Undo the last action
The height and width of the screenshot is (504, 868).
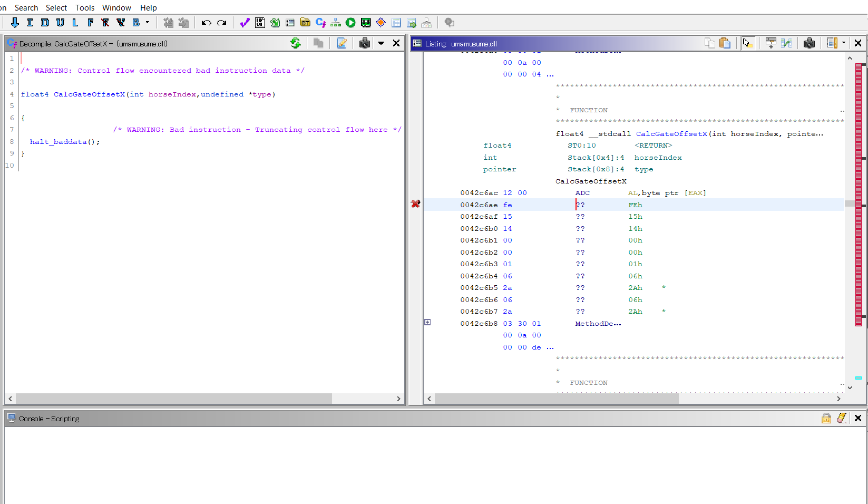(x=206, y=22)
